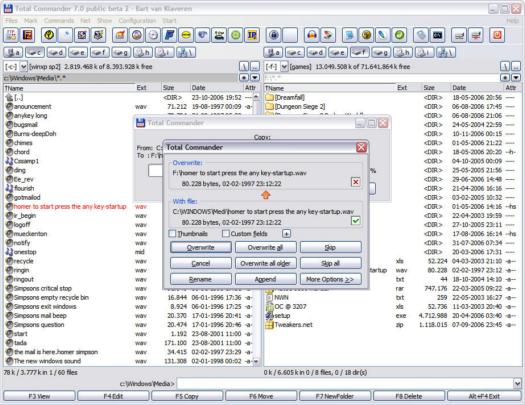Viewport: 525px width, 405px height.
Task: Open the Files menu
Action: pyautogui.click(x=11, y=21)
